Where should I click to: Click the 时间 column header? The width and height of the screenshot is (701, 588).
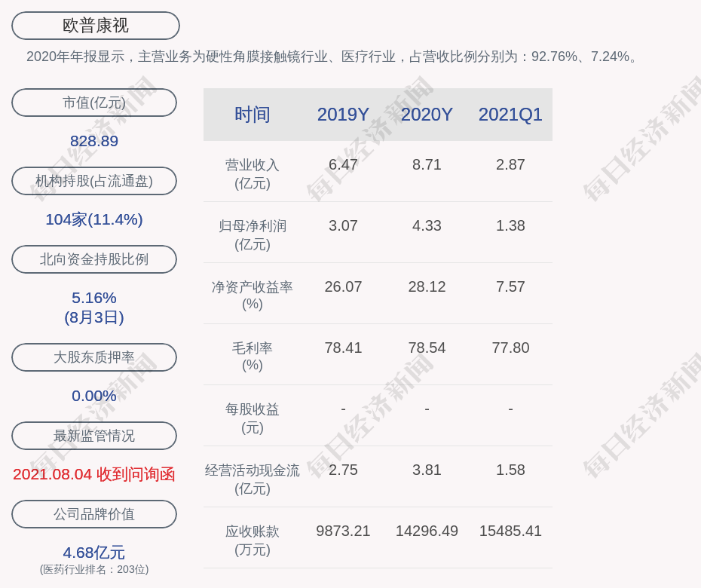[x=253, y=115]
